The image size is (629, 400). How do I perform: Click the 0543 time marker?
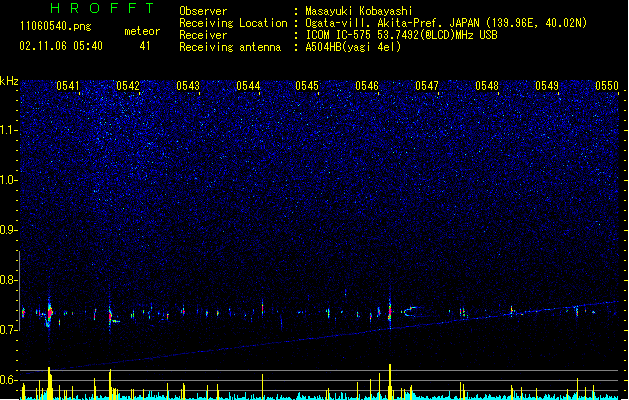(188, 86)
